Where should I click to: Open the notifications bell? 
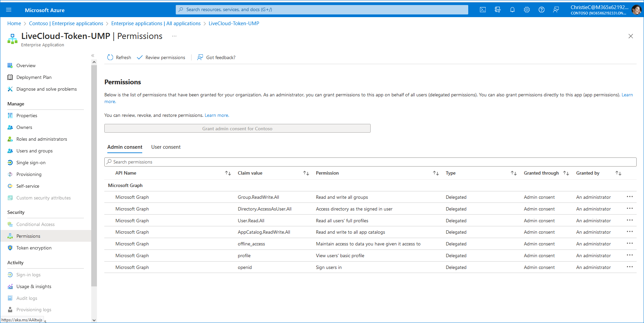click(512, 10)
